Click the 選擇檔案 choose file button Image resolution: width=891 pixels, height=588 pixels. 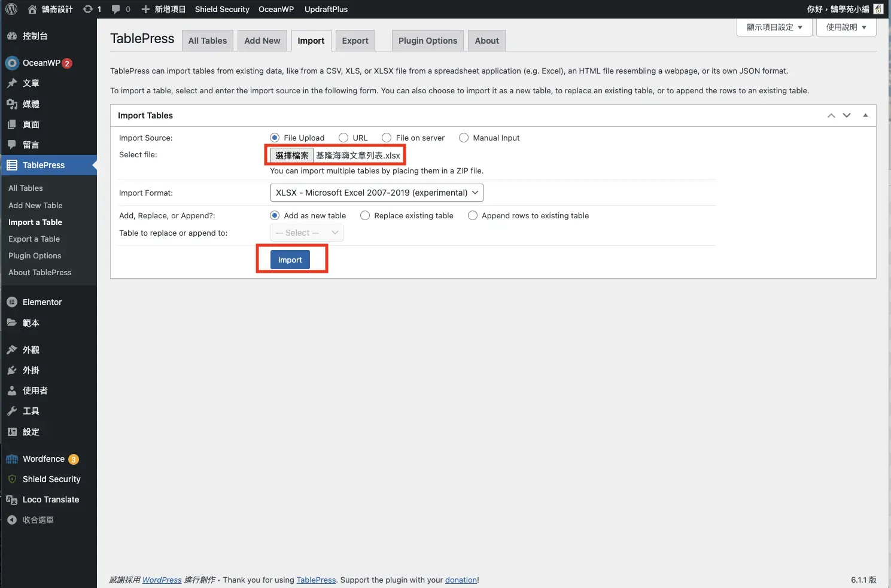pyautogui.click(x=292, y=156)
